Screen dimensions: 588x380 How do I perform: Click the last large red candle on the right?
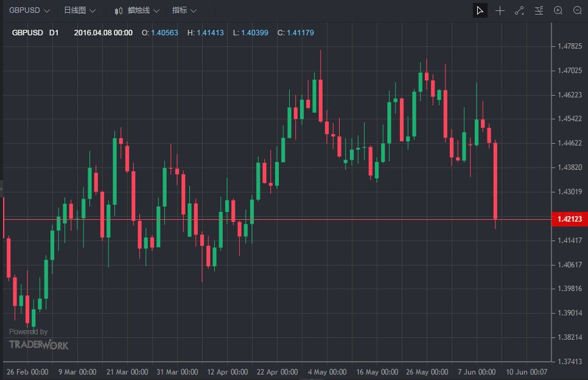495,180
